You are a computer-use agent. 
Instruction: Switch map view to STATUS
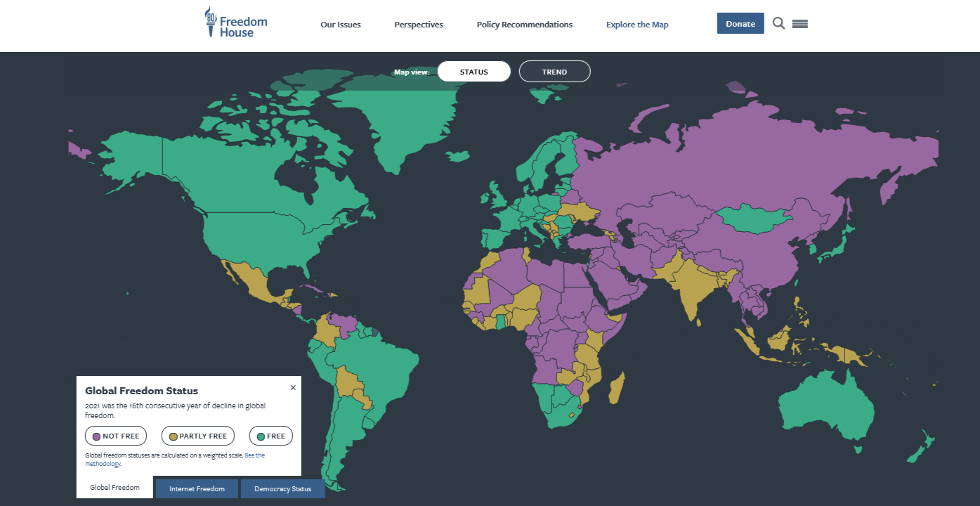pyautogui.click(x=474, y=72)
